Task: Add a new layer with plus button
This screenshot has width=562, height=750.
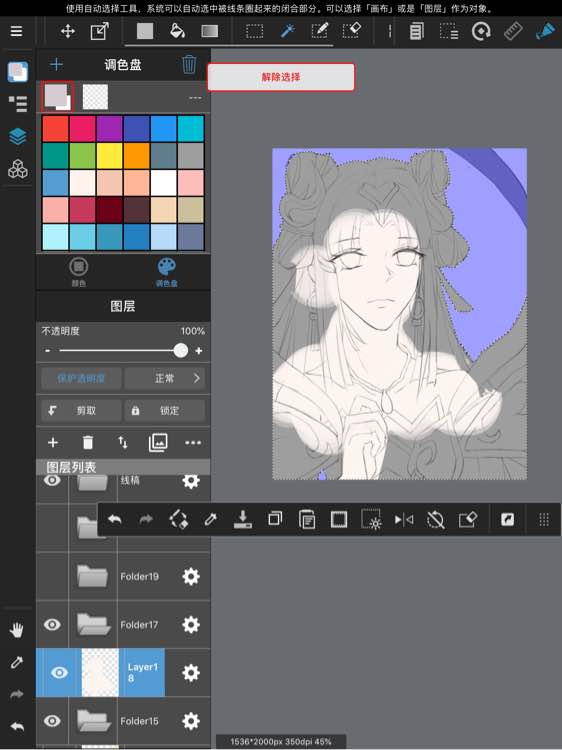Action: tap(53, 443)
